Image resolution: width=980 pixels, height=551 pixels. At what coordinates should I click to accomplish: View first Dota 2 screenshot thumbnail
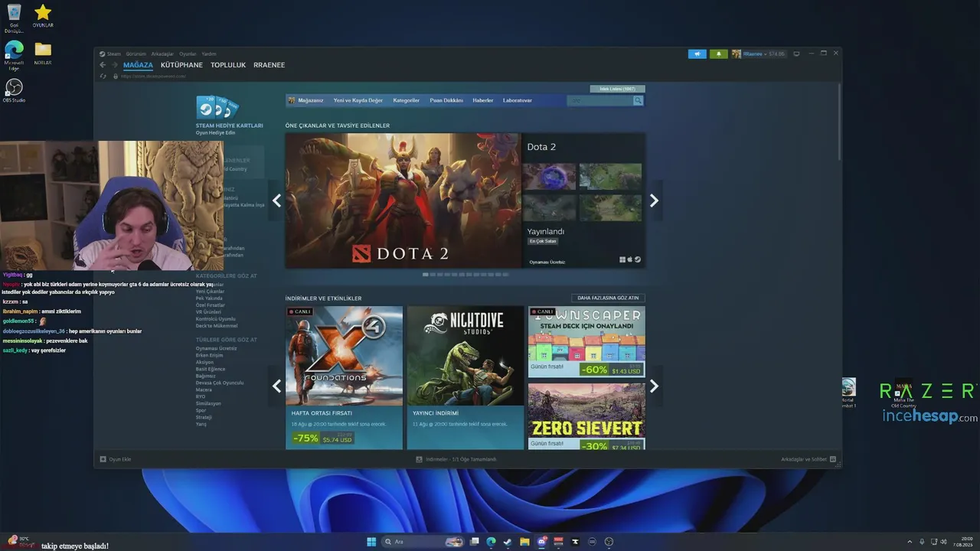point(549,176)
